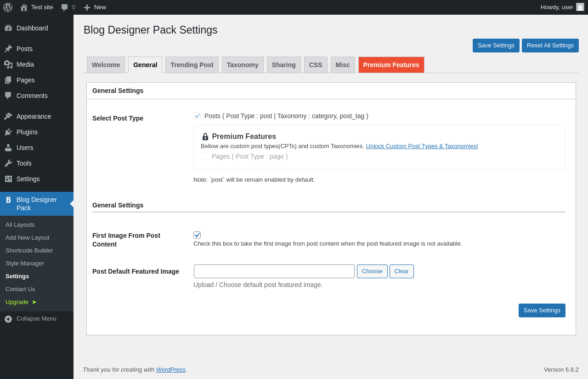Click the Plugins plug icon

8,132
